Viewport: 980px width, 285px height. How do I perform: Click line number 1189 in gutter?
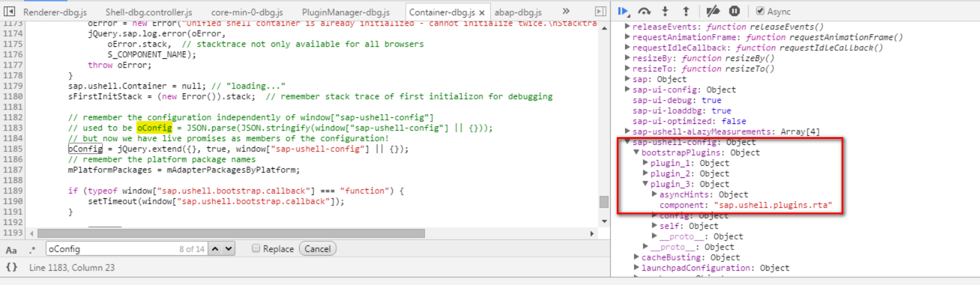pos(13,191)
